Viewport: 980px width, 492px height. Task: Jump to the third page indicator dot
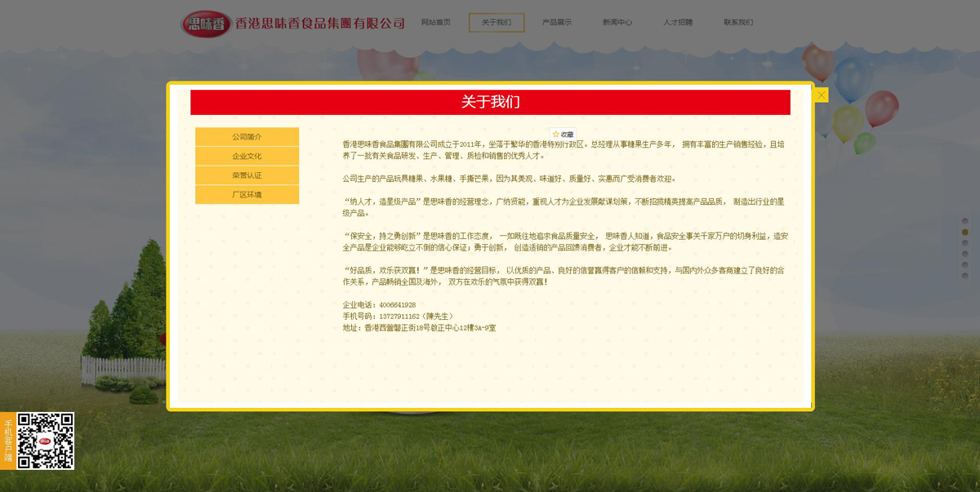[964, 243]
